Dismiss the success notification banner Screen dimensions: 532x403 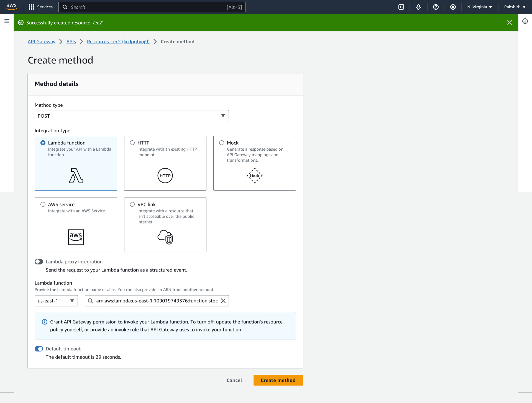coord(510,22)
